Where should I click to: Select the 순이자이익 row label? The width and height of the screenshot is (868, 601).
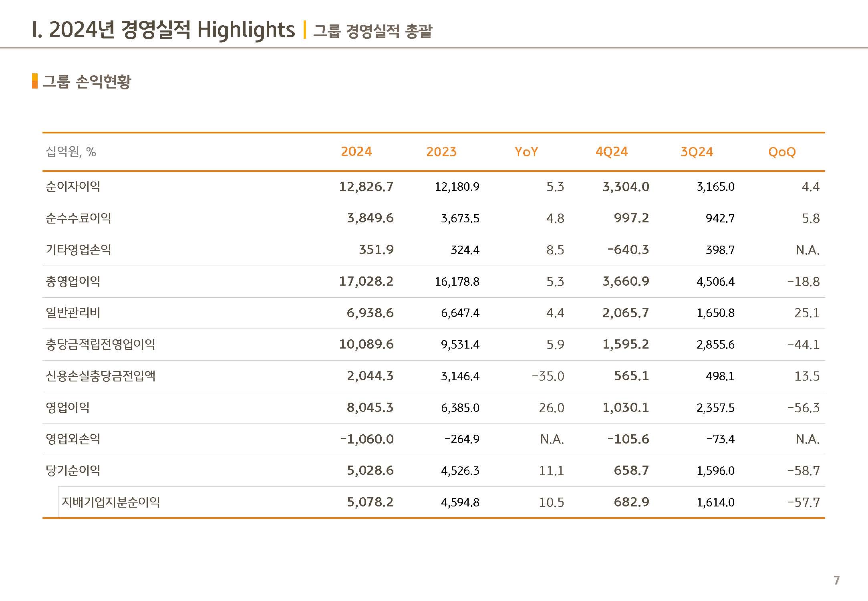(73, 186)
